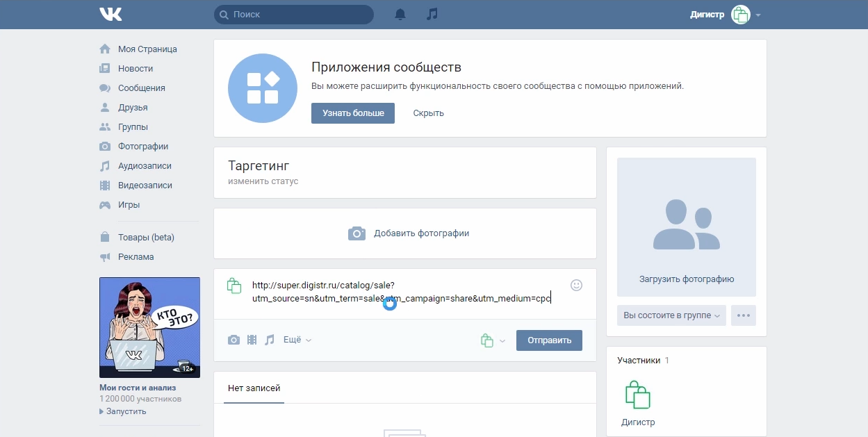Open the music note player icon

432,14
